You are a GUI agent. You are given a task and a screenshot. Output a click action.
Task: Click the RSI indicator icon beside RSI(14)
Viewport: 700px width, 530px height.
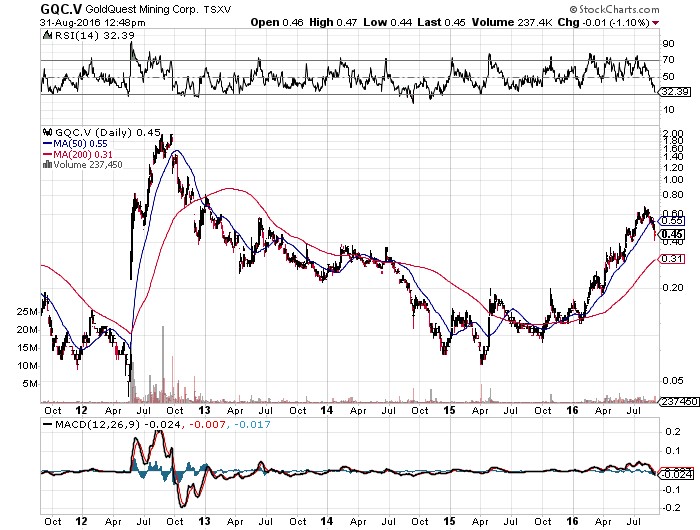pyautogui.click(x=47, y=35)
